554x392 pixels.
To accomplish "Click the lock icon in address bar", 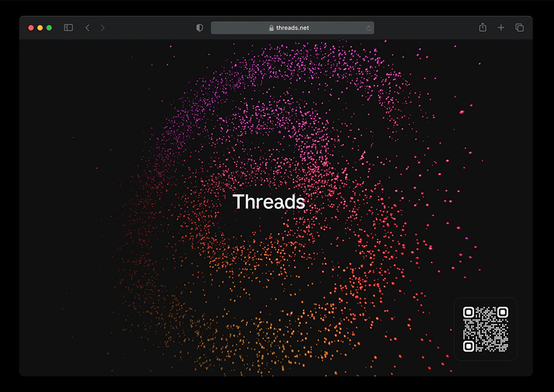I will [x=271, y=28].
